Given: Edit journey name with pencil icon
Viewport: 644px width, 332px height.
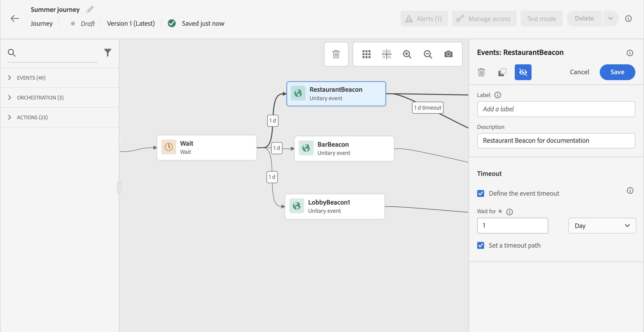Looking at the screenshot, I should click(90, 9).
